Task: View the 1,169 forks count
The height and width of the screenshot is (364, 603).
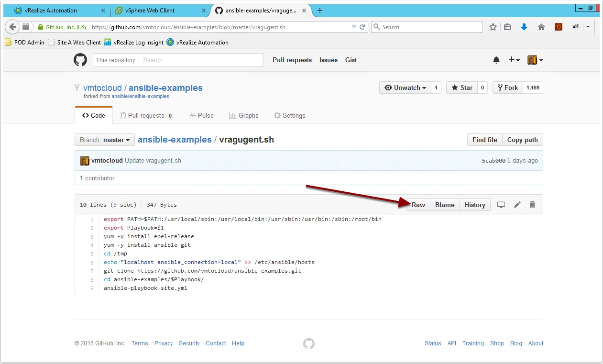Action: 533,88
